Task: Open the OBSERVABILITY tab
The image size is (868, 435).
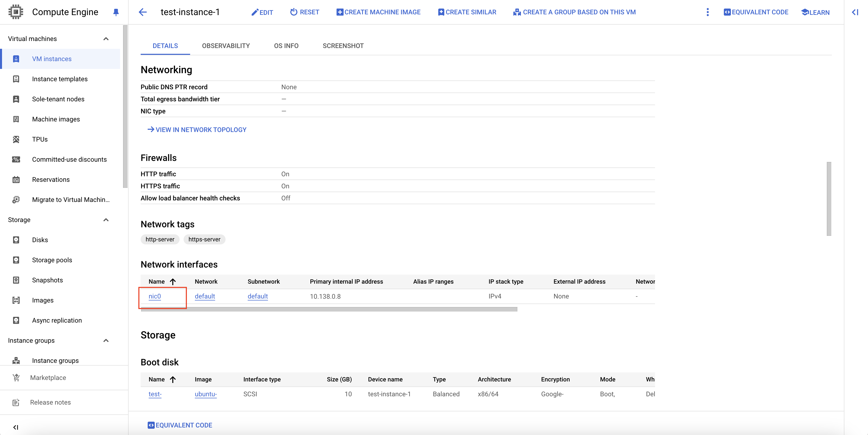Action: (x=226, y=46)
